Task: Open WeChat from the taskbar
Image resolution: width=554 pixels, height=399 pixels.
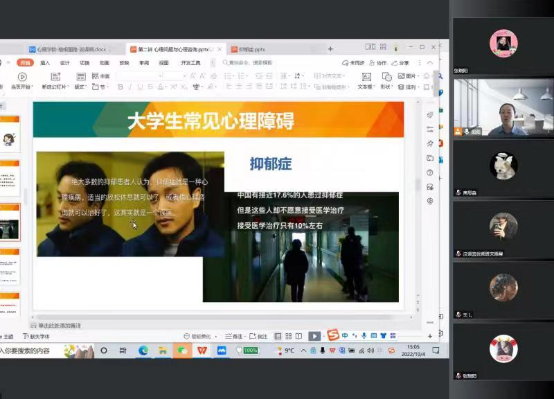Action: pos(182,350)
